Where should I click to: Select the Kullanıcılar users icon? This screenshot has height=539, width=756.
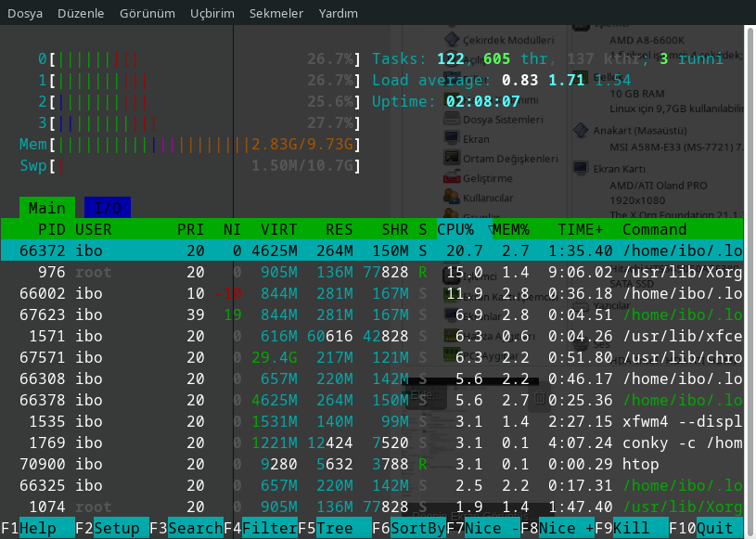tap(489, 199)
